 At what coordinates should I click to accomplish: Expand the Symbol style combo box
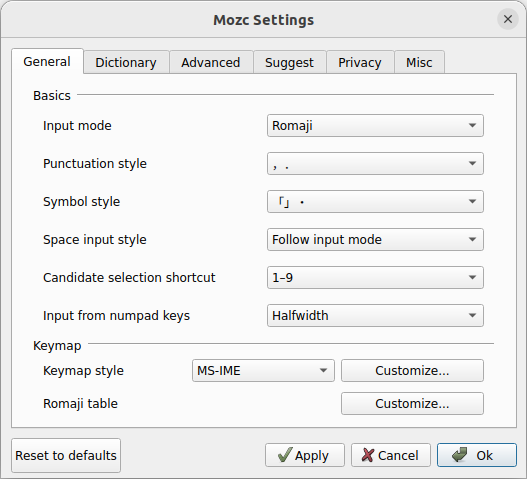pyautogui.click(x=375, y=201)
